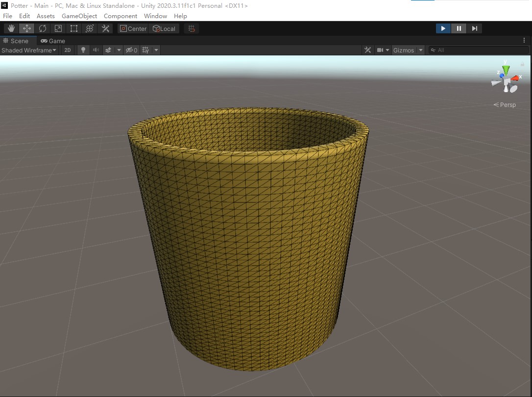532x397 pixels.
Task: Select the Transform tool
Action: (x=90, y=28)
